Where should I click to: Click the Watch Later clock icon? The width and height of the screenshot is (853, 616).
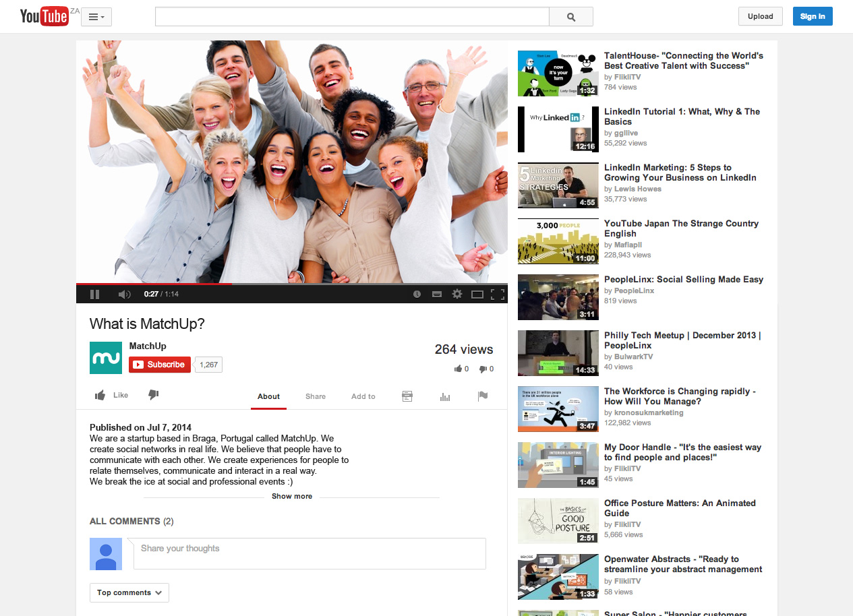[417, 295]
